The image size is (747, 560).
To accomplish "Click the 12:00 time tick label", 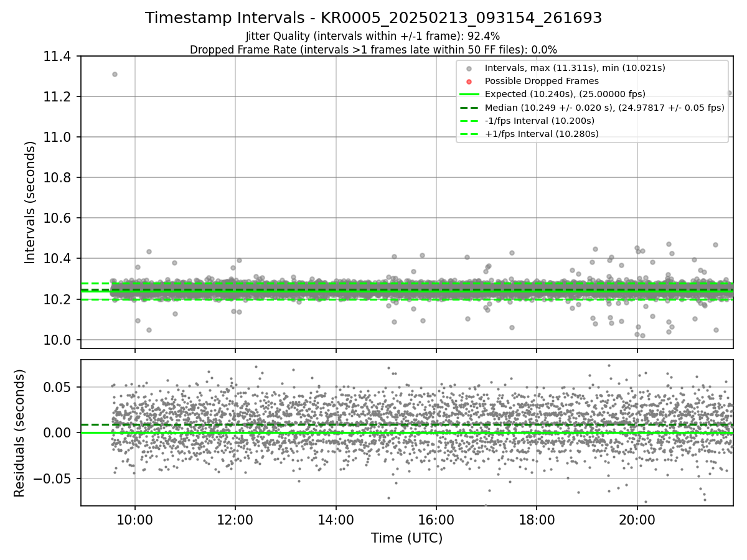I will [235, 519].
